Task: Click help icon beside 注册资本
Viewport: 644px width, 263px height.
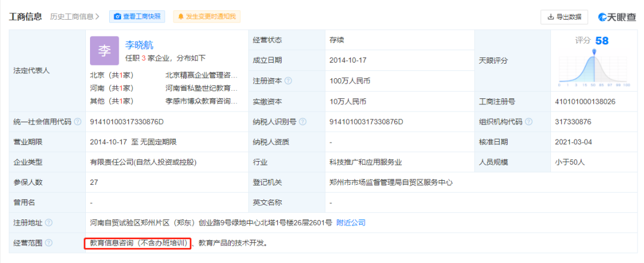Action: point(289,81)
